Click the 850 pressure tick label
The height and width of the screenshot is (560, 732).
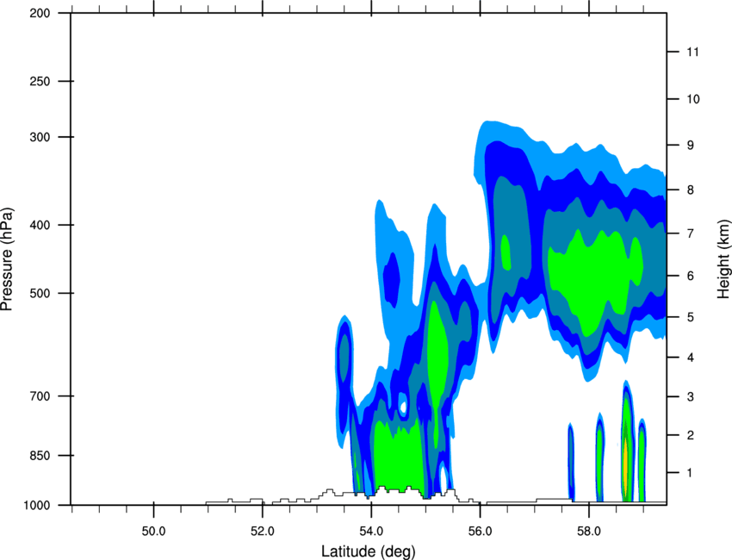(x=40, y=456)
